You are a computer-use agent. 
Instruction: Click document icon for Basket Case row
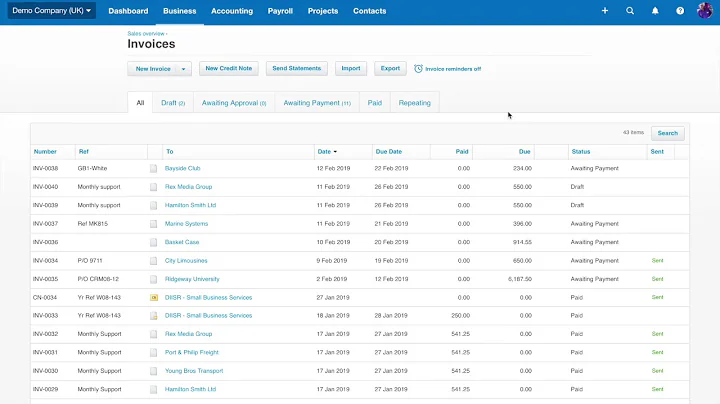click(x=153, y=242)
